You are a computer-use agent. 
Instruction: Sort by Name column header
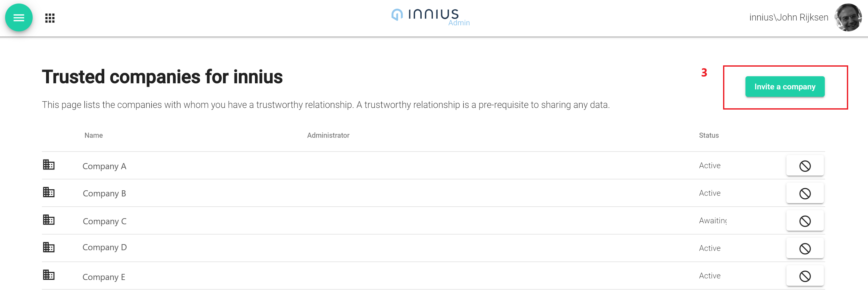93,135
